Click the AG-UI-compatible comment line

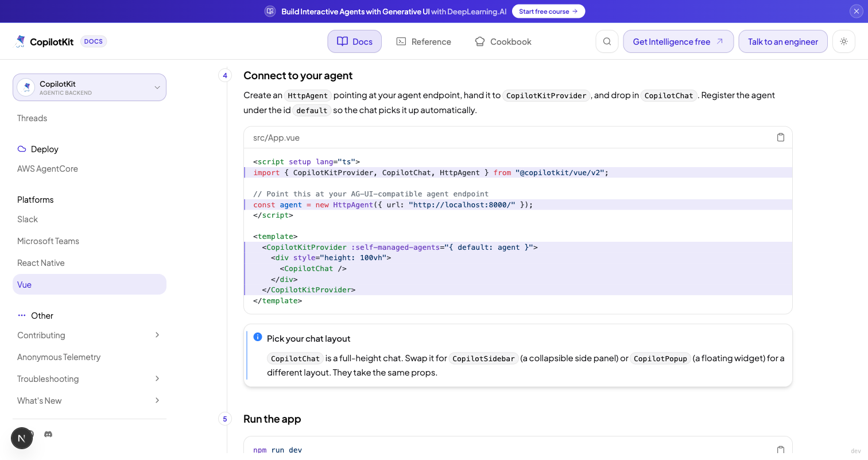point(371,194)
